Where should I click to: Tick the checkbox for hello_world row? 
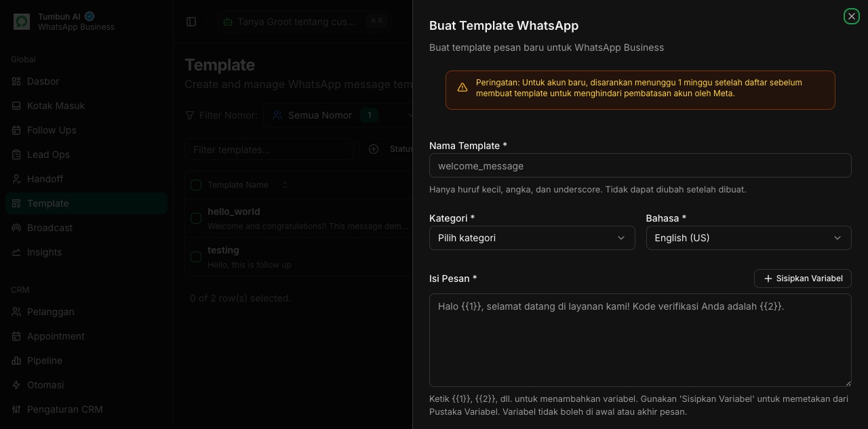point(196,218)
